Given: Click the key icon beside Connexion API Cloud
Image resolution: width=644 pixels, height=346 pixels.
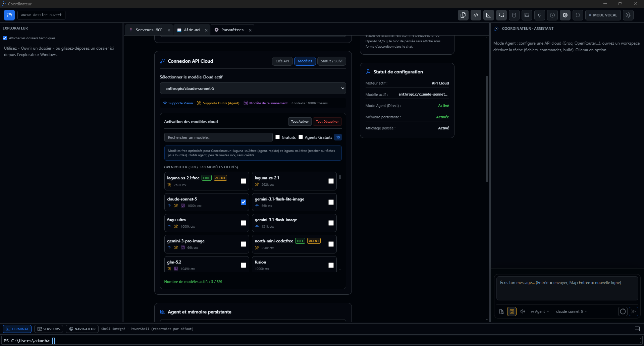Looking at the screenshot, I should coord(163,61).
